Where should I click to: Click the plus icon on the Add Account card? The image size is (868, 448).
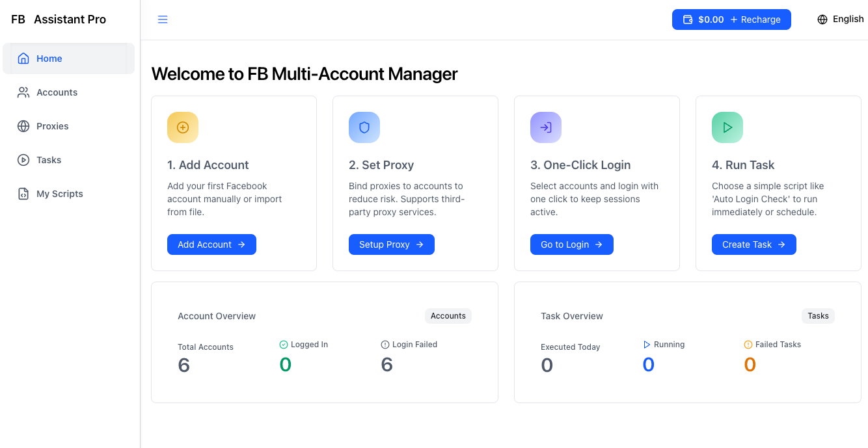(182, 127)
